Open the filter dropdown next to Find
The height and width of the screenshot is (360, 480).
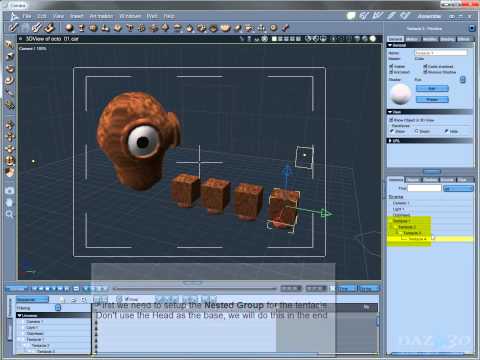(x=458, y=189)
